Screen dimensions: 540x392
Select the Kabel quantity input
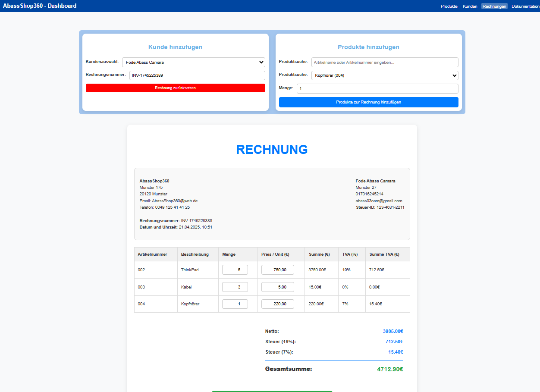coord(235,287)
